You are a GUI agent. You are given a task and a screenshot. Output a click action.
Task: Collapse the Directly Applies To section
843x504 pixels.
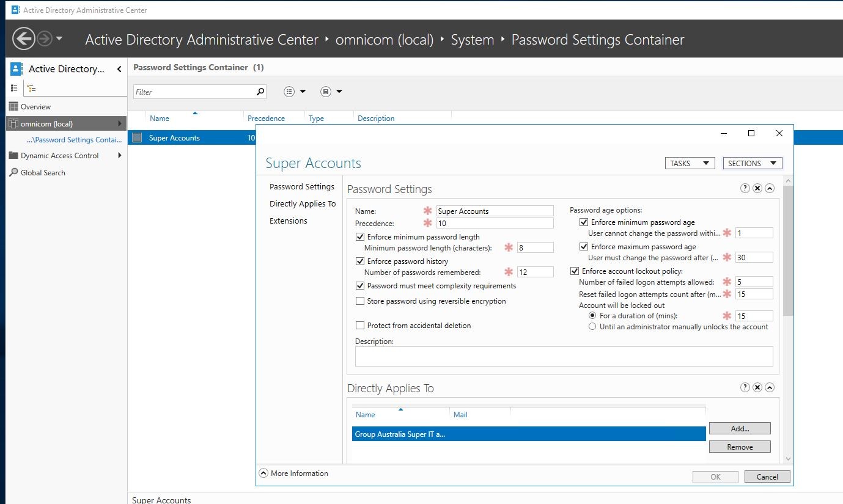point(770,387)
